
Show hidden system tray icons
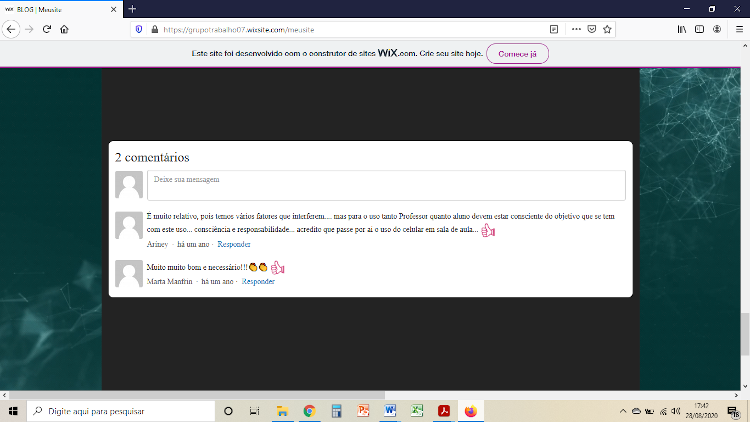pos(623,411)
